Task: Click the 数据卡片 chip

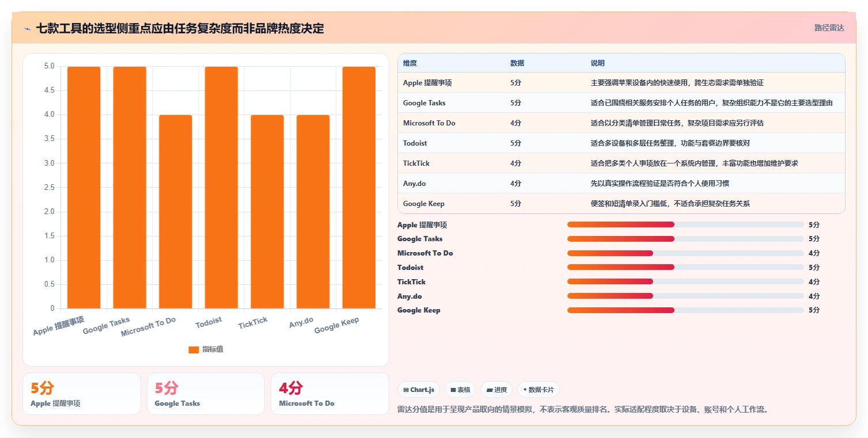Action: tap(539, 390)
